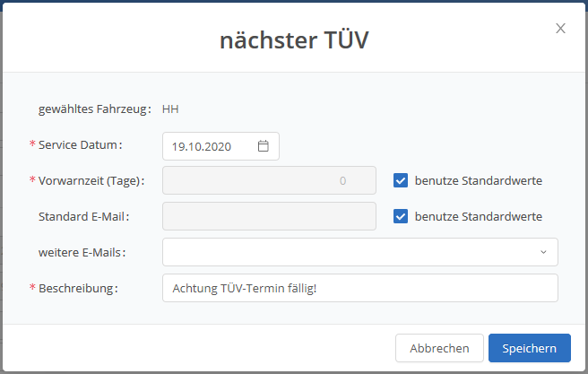Click the benutze Standardwerte label beside Standard E-Mail
The width and height of the screenshot is (588, 374).
(478, 216)
